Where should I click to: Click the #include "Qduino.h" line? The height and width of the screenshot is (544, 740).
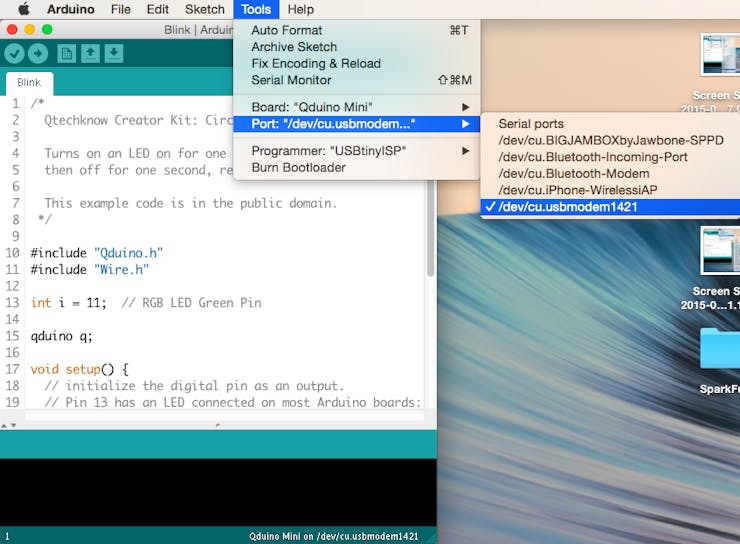click(97, 253)
